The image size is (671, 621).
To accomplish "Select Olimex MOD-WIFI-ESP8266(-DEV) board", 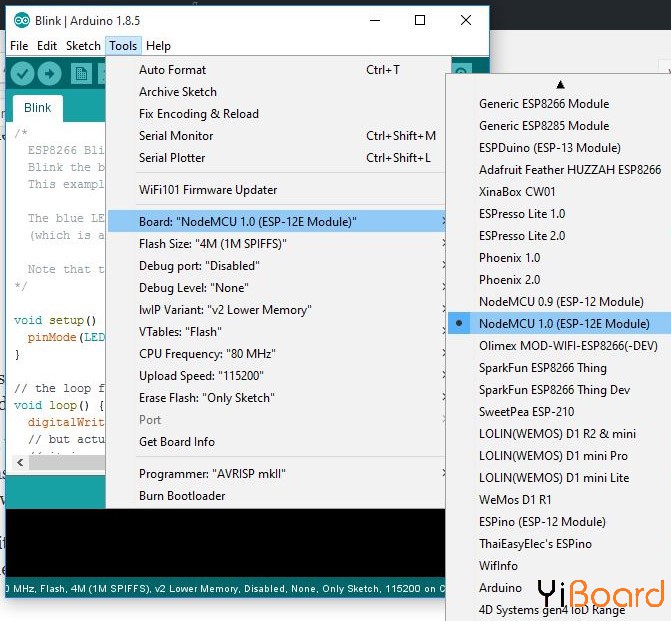I will tap(559, 346).
